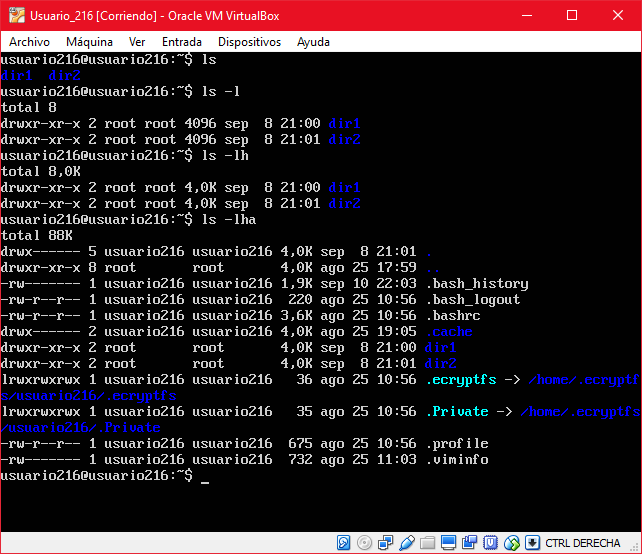Screen dimensions: 642x554
Task: Open the Archivo menu
Action: click(29, 42)
